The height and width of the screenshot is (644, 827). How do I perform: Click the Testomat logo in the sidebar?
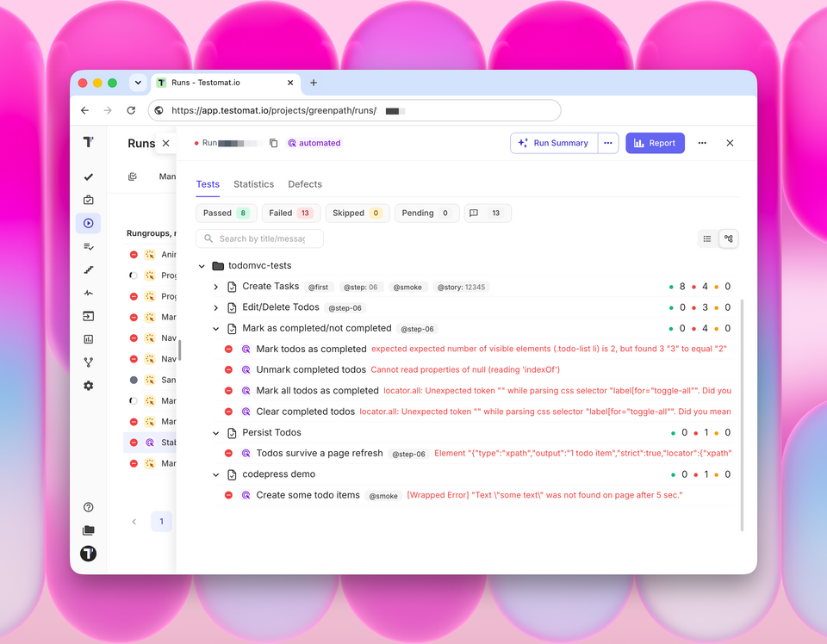pyautogui.click(x=88, y=142)
